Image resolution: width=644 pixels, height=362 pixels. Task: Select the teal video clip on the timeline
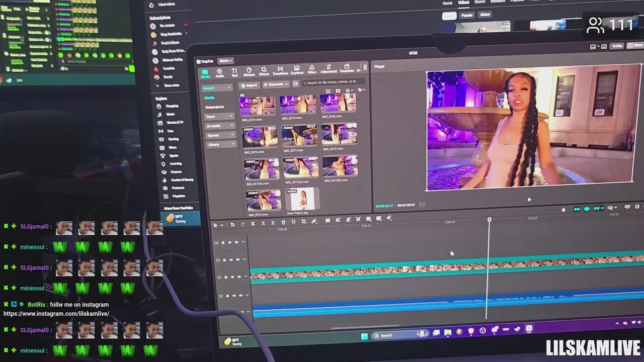point(447,268)
